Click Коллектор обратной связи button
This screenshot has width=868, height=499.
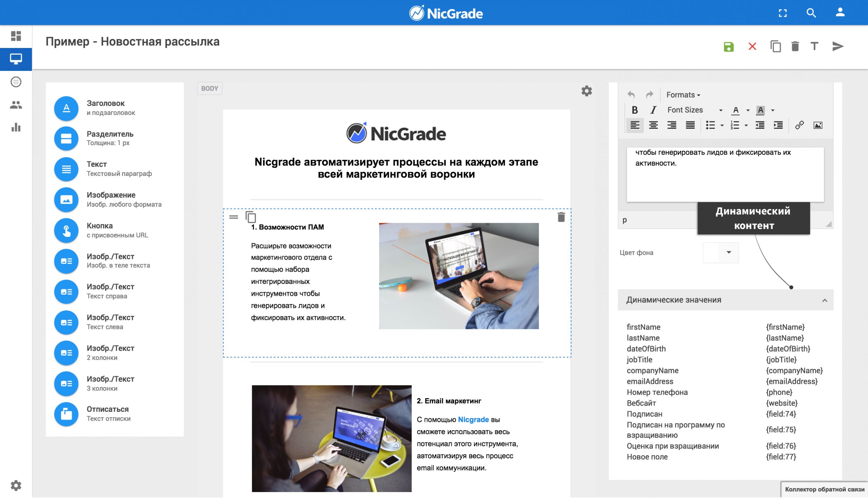coord(824,489)
